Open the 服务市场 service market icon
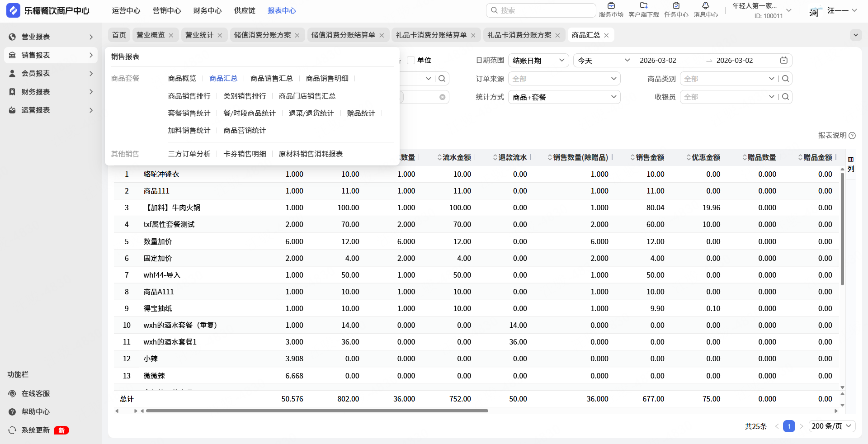868x444 pixels. point(611,6)
